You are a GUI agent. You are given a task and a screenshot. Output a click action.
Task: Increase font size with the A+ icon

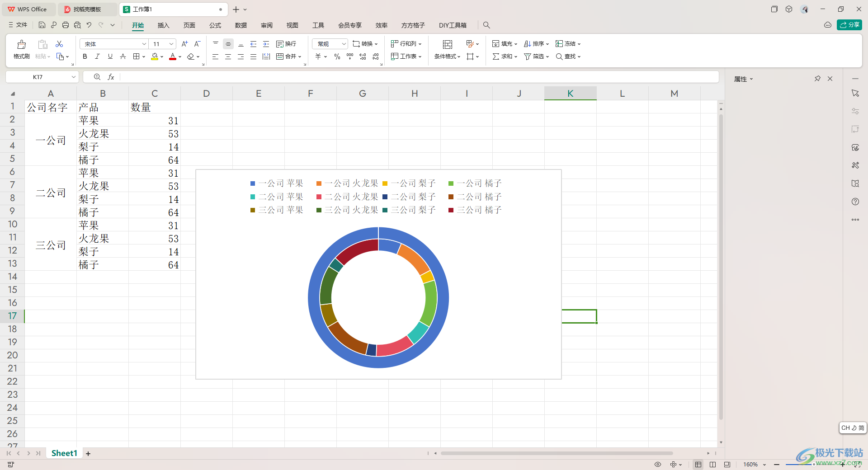pos(184,44)
